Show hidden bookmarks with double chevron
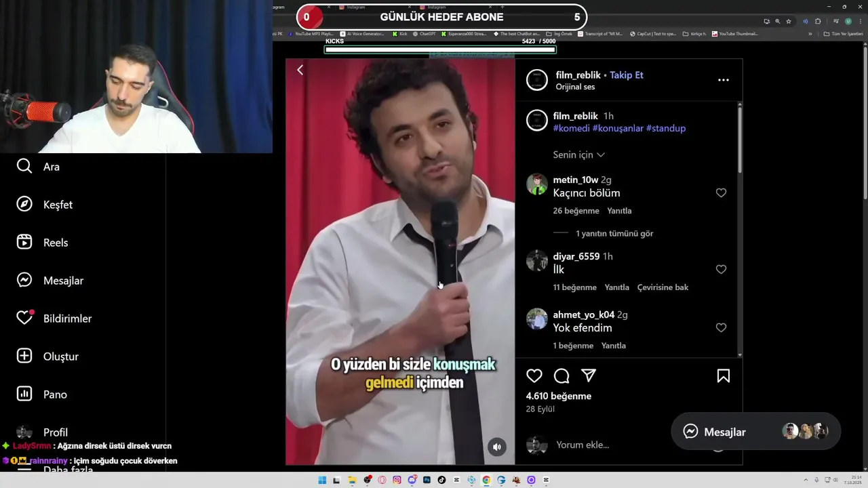The image size is (868, 488). tap(809, 33)
